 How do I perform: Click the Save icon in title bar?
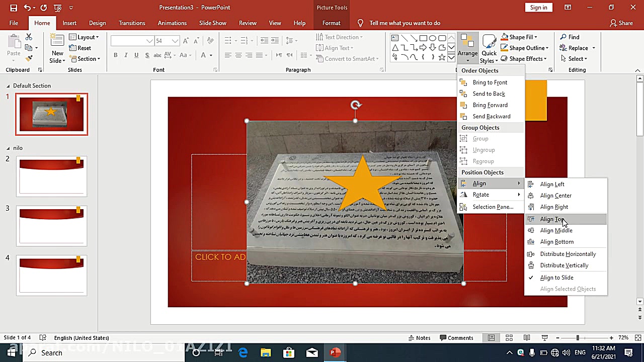14,8
